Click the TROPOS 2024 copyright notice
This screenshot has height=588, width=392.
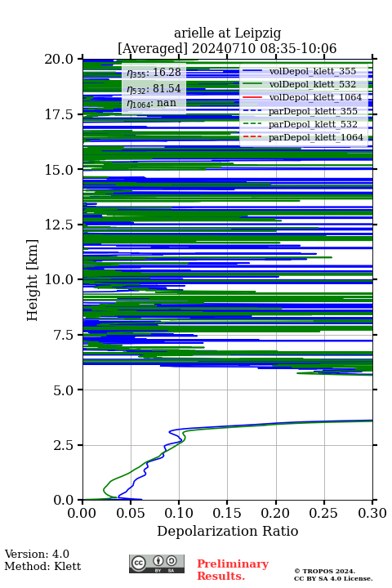pos(333,575)
